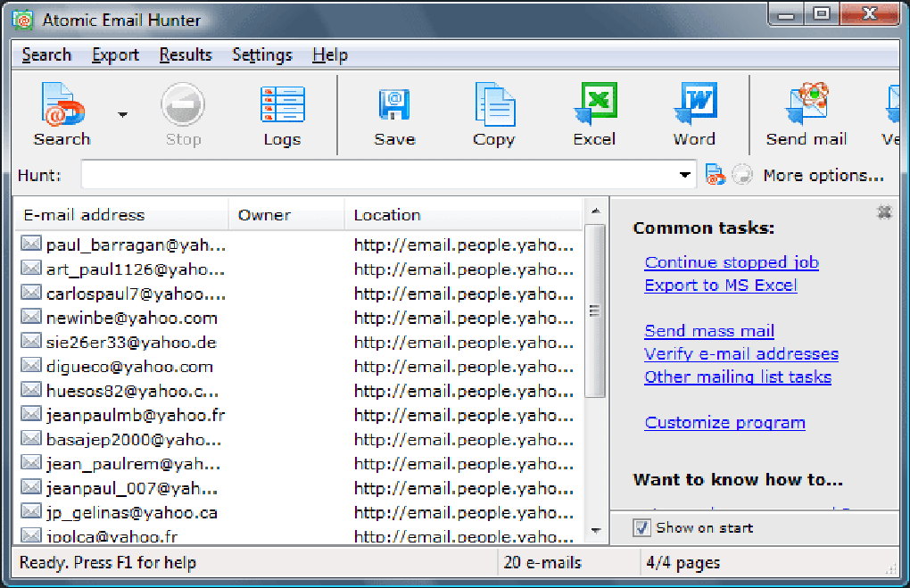Click envelope icon for art_paul1126 row

31,269
